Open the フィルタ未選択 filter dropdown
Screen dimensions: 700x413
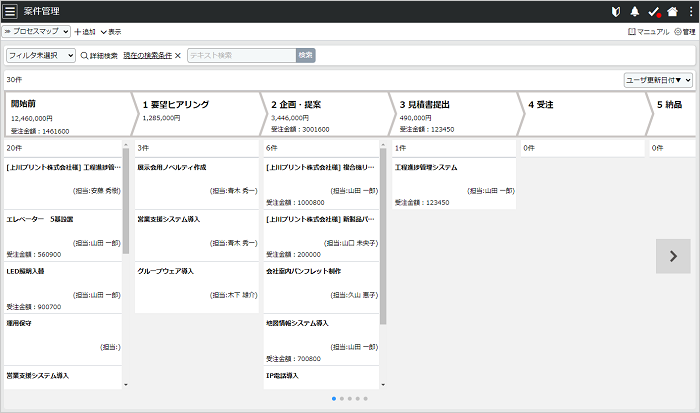[41, 55]
